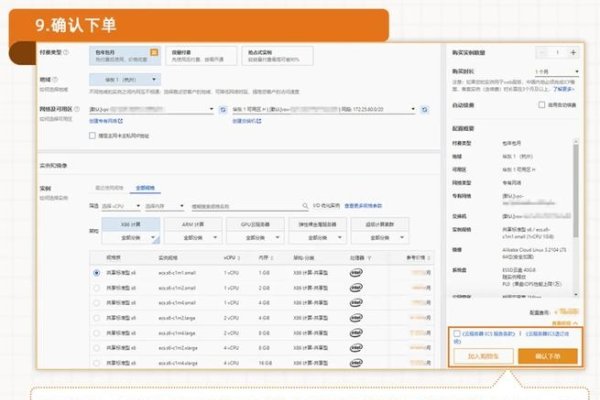600x400 pixels.
Task: Choose the subscription payment type card
Action: (125, 56)
